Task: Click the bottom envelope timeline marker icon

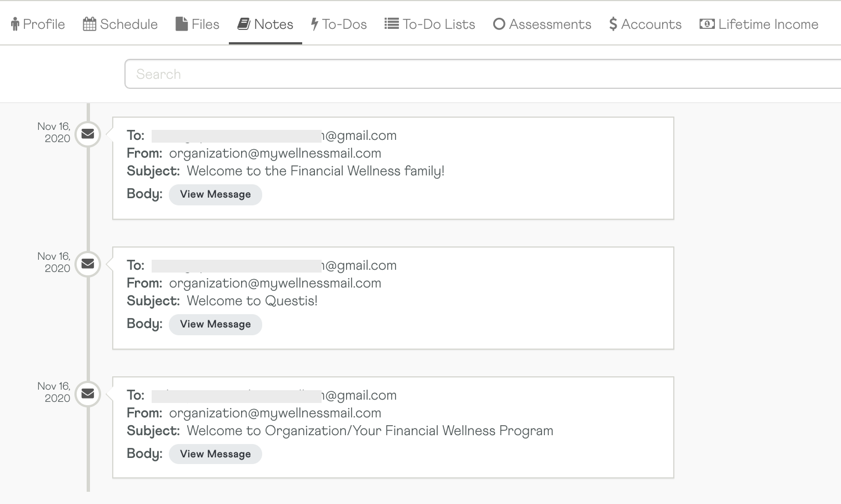Action: tap(87, 394)
